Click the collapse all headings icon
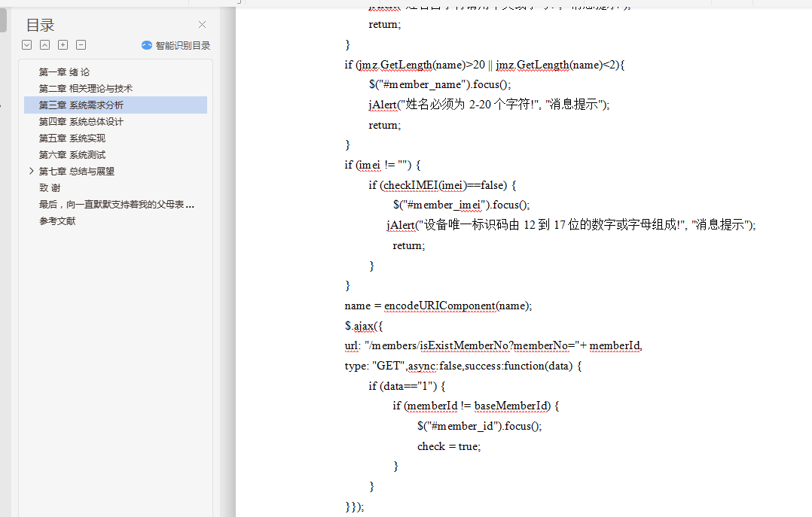812x517 pixels. [45, 45]
